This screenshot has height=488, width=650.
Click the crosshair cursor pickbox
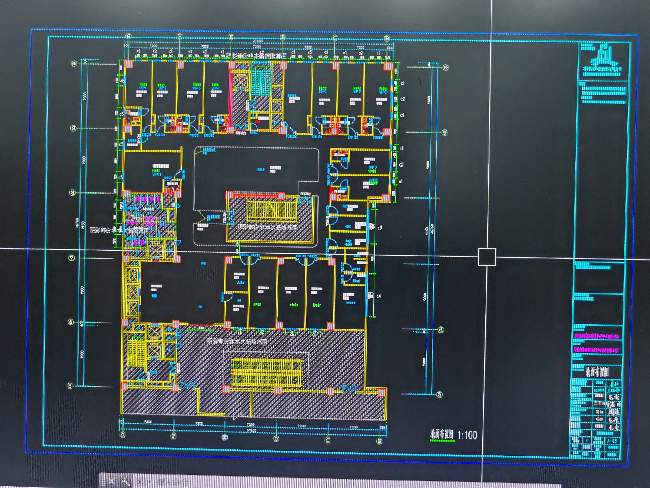(x=487, y=257)
